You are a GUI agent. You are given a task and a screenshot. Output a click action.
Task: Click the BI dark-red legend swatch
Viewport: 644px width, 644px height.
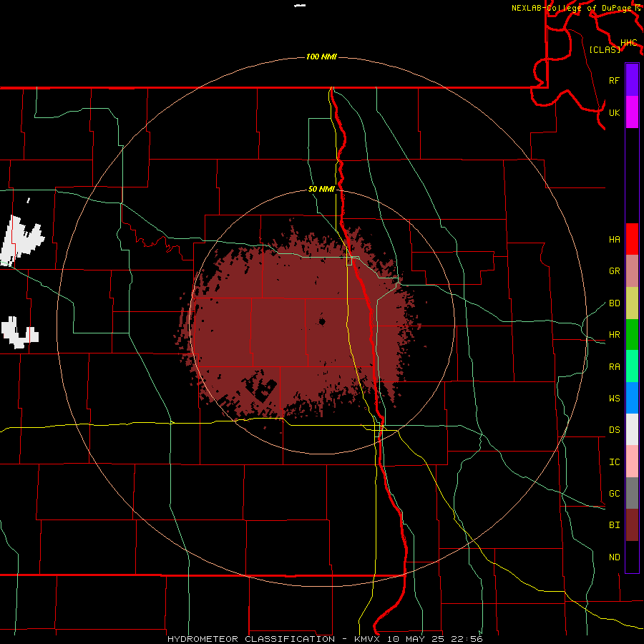click(x=632, y=525)
